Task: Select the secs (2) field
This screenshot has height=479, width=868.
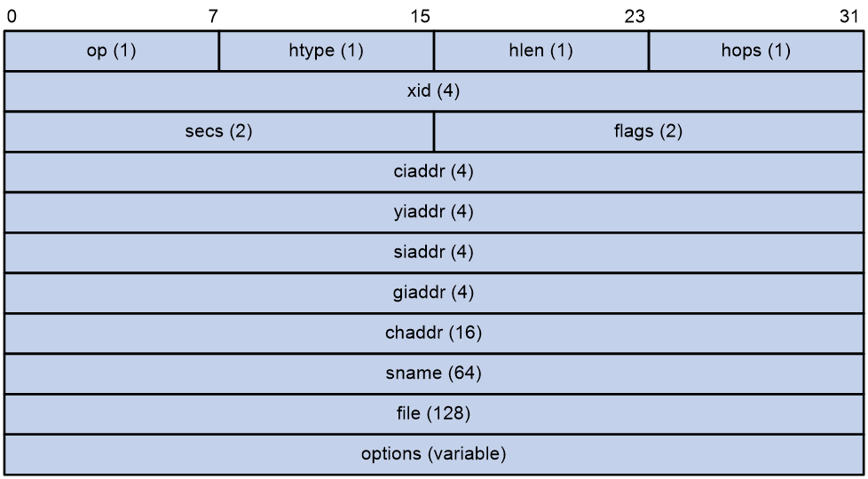Action: (x=219, y=131)
